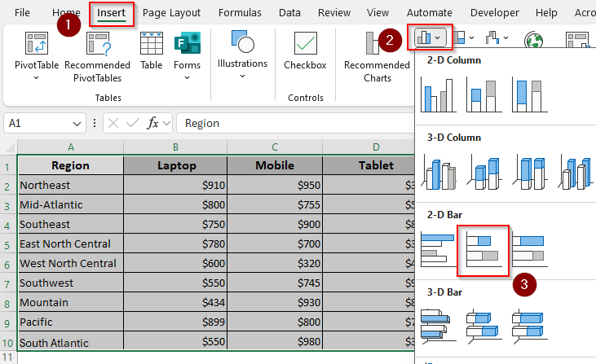Select column B header
This screenshot has width=596, height=364.
coord(175,147)
